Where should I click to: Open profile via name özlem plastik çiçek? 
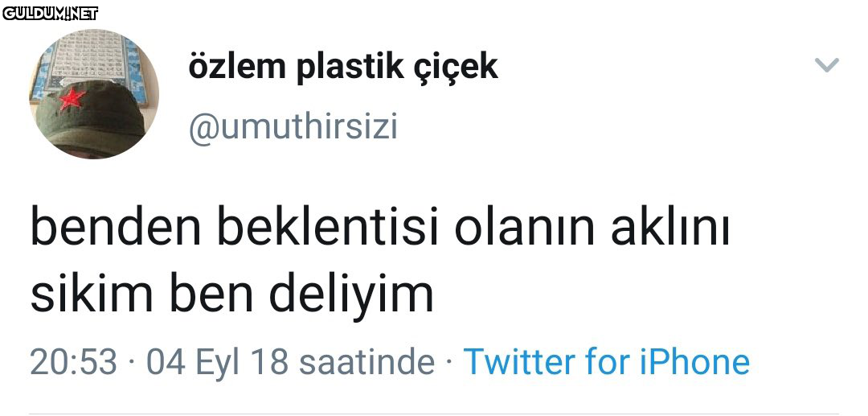[x=343, y=68]
